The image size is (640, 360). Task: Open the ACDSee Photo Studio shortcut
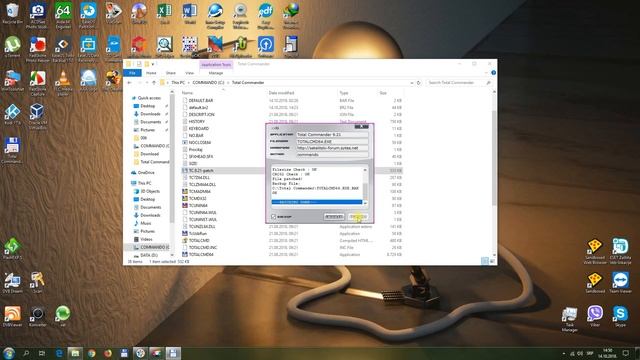point(38,16)
